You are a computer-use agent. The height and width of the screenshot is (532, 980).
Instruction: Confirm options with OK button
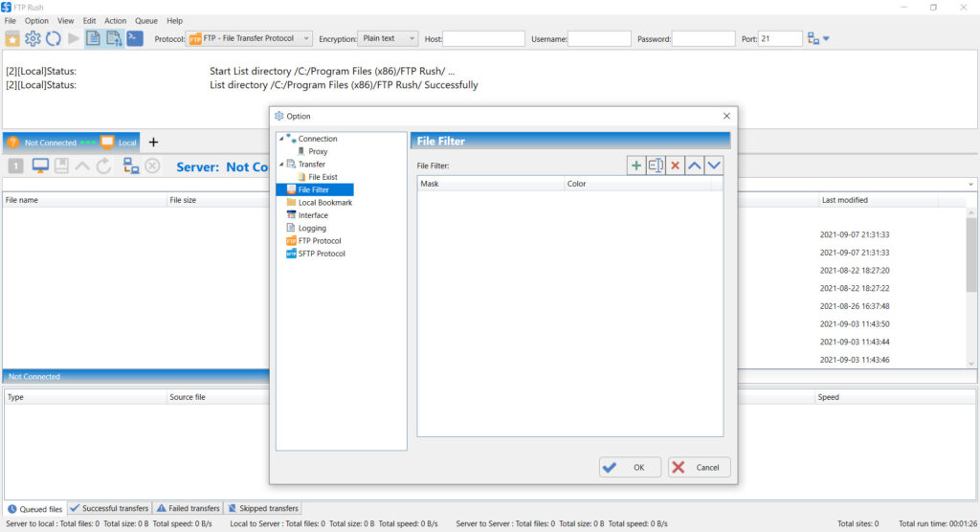(630, 467)
